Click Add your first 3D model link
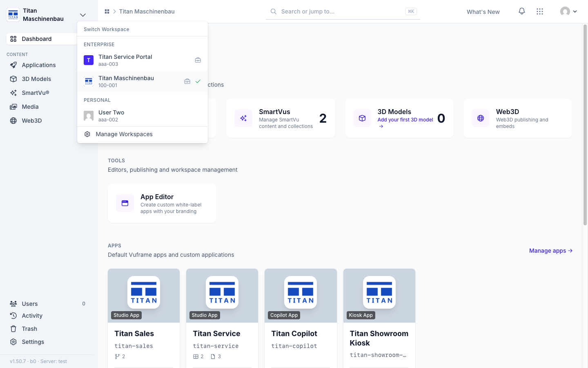Image resolution: width=588 pixels, height=368 pixels. [x=405, y=123]
